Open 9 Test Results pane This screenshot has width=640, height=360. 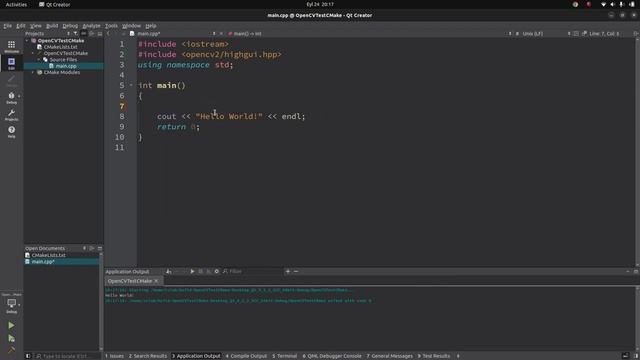point(433,356)
